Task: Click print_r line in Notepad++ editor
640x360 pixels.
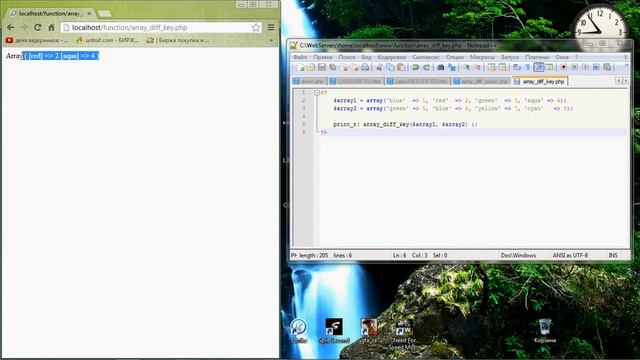Action: pos(405,124)
